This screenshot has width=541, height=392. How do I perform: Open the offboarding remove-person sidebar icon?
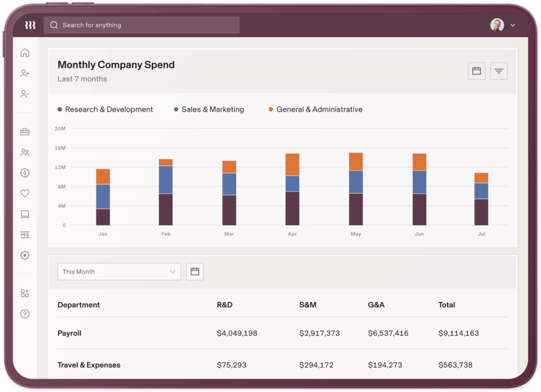click(x=24, y=94)
